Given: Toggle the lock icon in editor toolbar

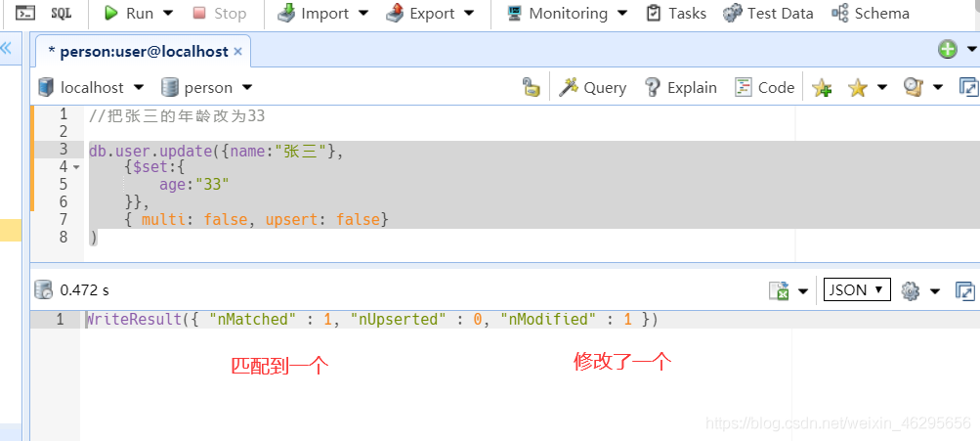Looking at the screenshot, I should pyautogui.click(x=531, y=88).
